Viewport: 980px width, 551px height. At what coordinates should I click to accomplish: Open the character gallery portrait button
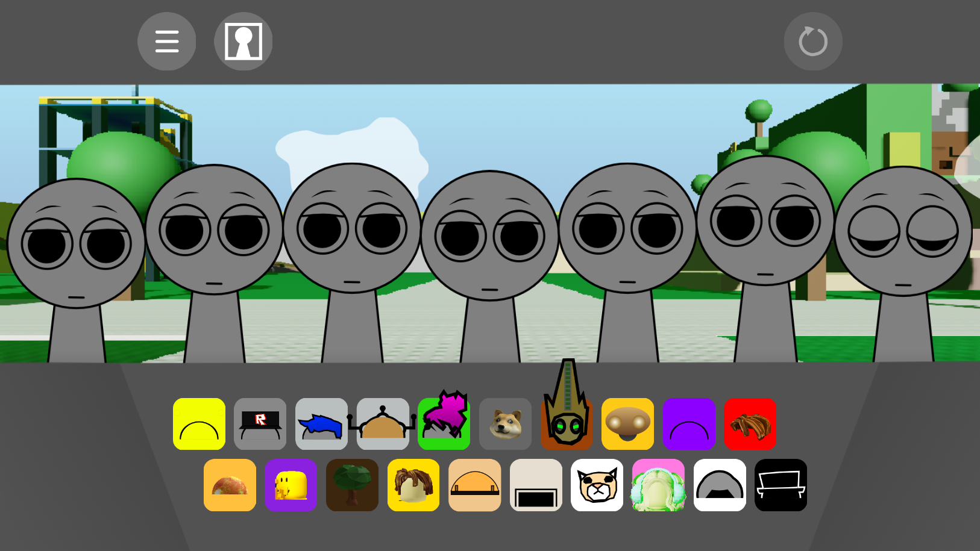click(243, 42)
